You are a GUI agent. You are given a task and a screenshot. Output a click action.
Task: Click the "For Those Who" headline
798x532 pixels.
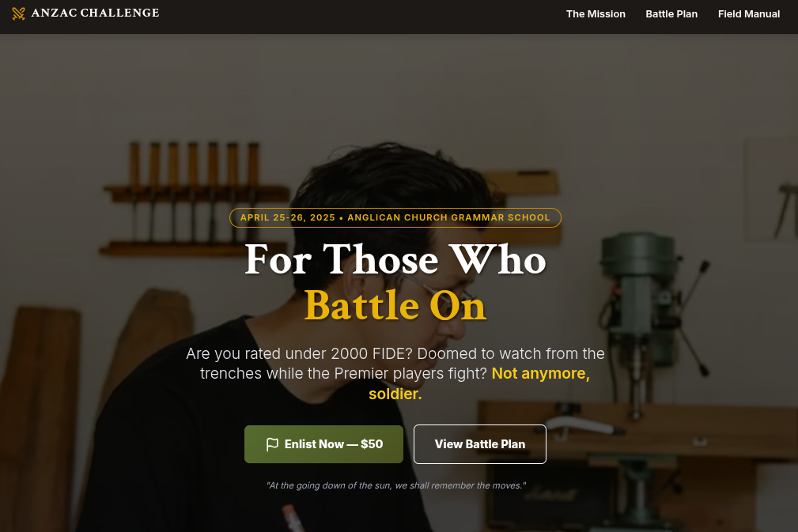pos(395,259)
